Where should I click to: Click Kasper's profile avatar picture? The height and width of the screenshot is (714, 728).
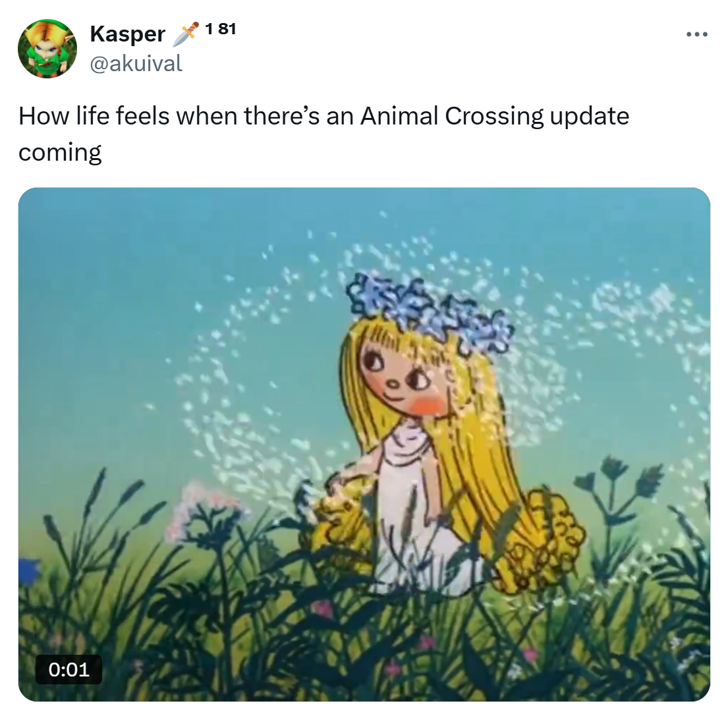47,49
